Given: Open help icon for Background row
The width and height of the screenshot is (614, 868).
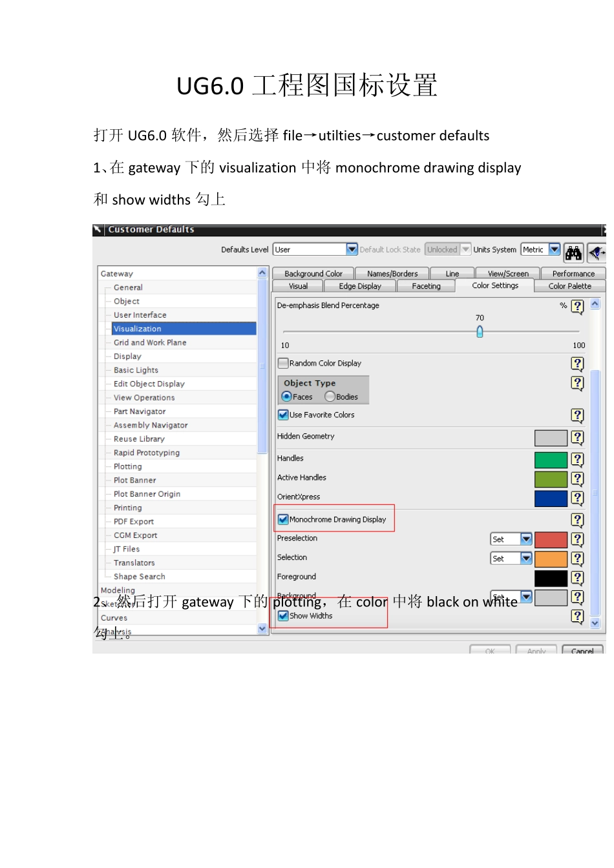Looking at the screenshot, I should coord(578,597).
